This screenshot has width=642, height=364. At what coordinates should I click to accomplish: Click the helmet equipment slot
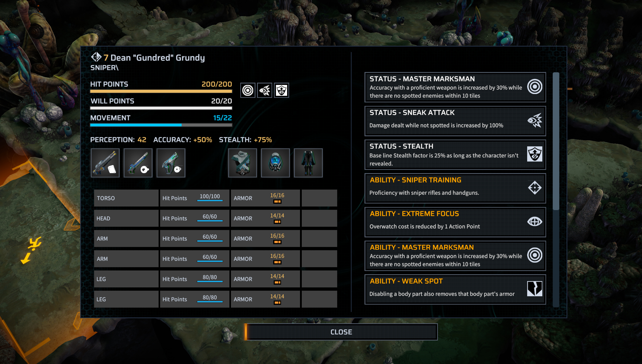pos(275,163)
